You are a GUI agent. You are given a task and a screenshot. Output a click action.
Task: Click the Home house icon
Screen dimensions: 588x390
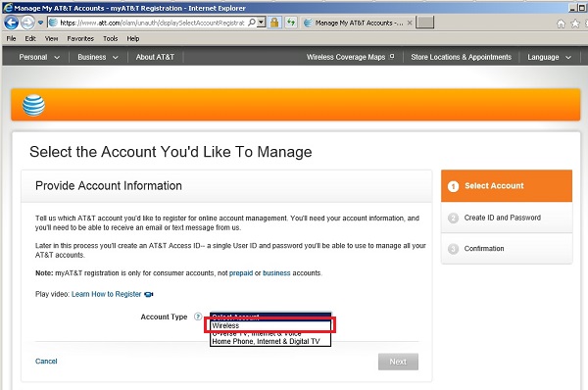(x=561, y=24)
